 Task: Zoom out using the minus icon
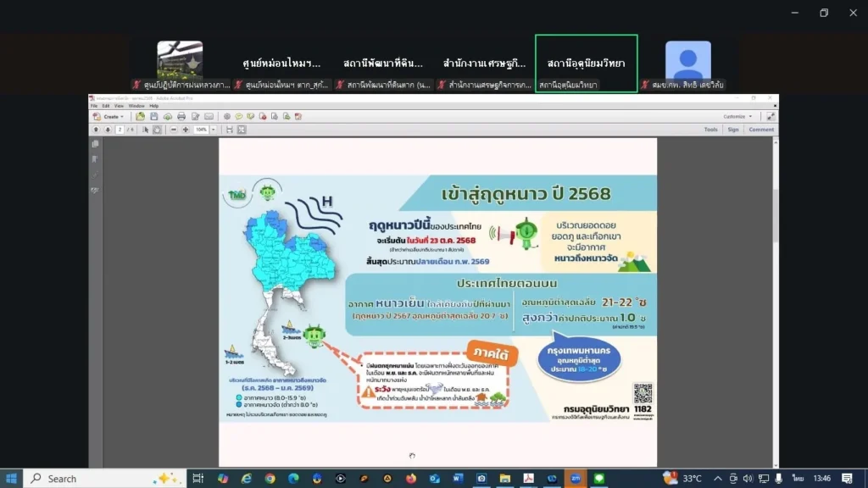click(x=174, y=130)
